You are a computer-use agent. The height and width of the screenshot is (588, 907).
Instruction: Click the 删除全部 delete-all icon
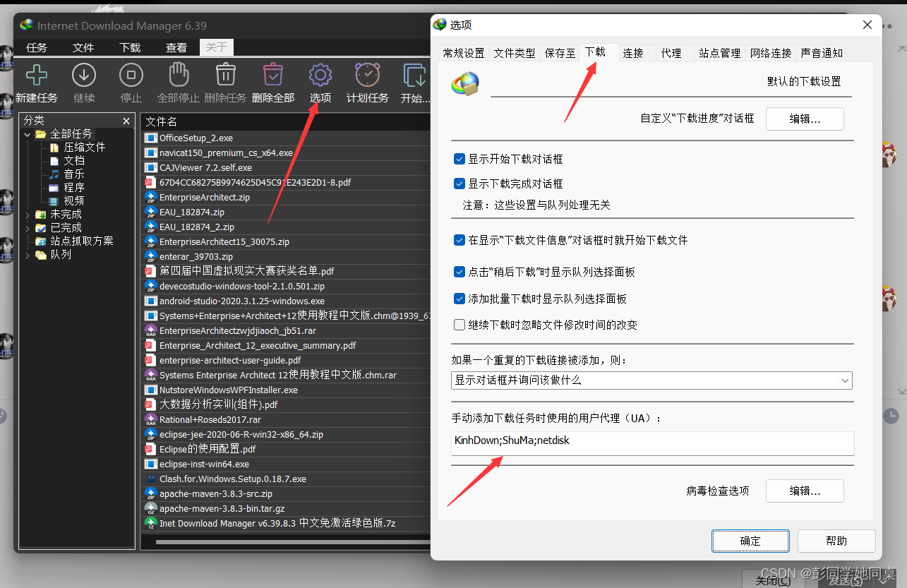pyautogui.click(x=272, y=75)
